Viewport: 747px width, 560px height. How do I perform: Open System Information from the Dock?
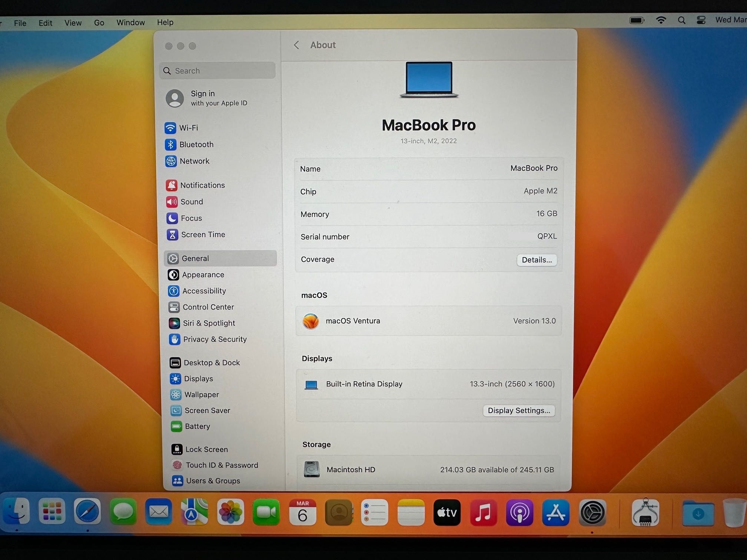click(x=645, y=512)
